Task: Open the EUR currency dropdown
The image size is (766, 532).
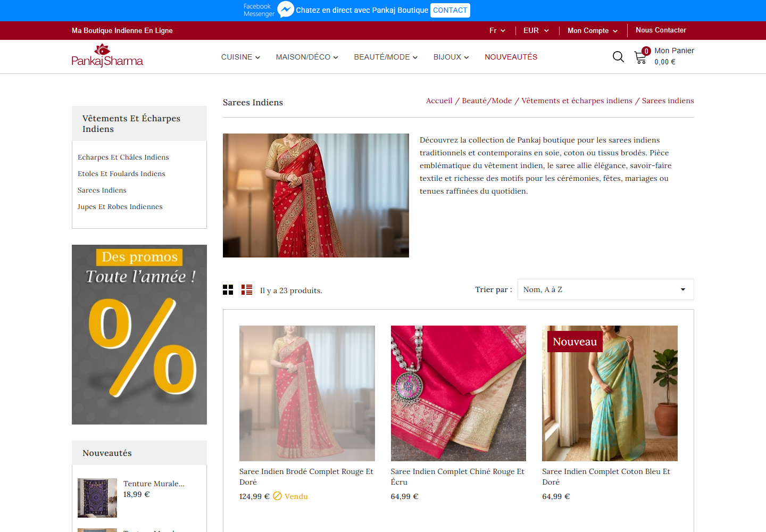Action: pos(536,30)
